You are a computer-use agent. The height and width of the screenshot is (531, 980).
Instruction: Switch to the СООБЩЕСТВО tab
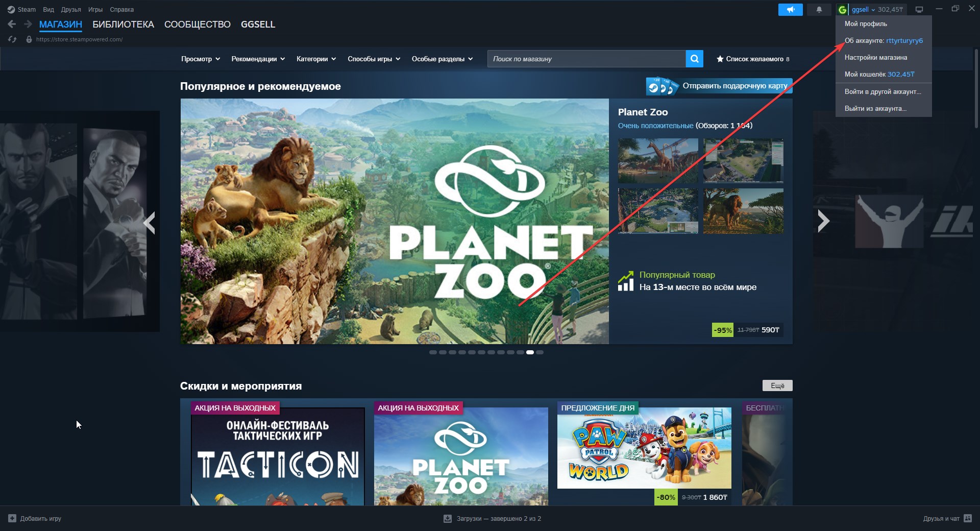[x=198, y=25]
